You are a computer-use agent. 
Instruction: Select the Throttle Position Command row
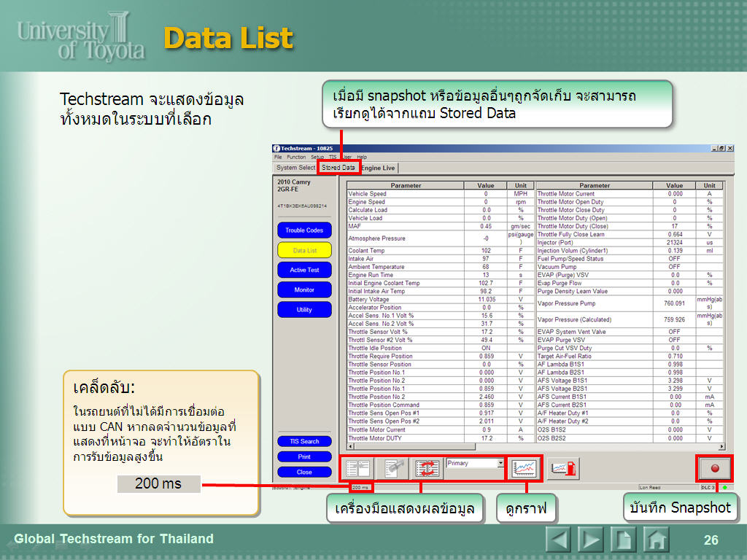click(441, 405)
